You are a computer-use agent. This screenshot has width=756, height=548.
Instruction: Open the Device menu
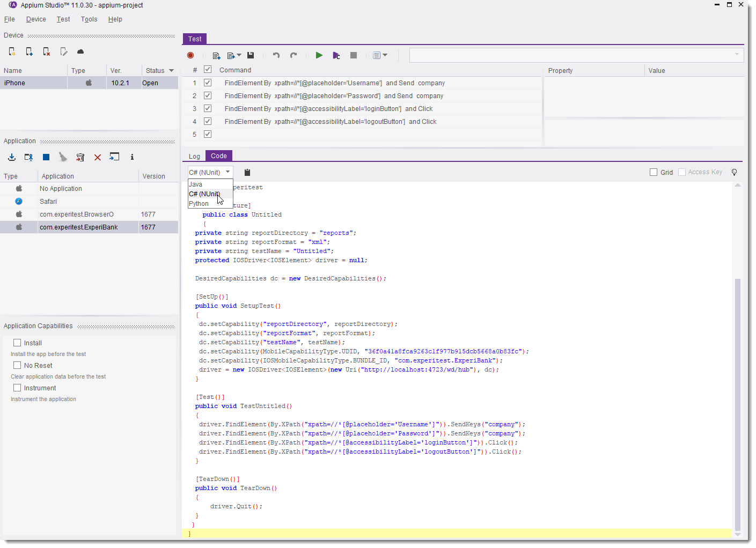[36, 19]
